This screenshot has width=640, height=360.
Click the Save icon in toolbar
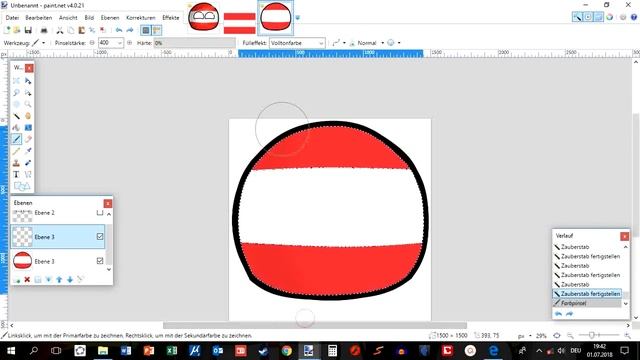pos(28,30)
